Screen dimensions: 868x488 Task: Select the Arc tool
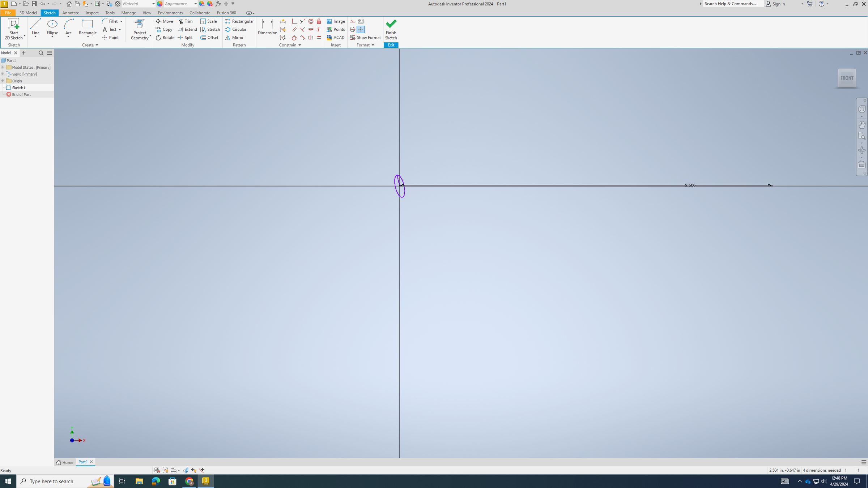tap(68, 27)
